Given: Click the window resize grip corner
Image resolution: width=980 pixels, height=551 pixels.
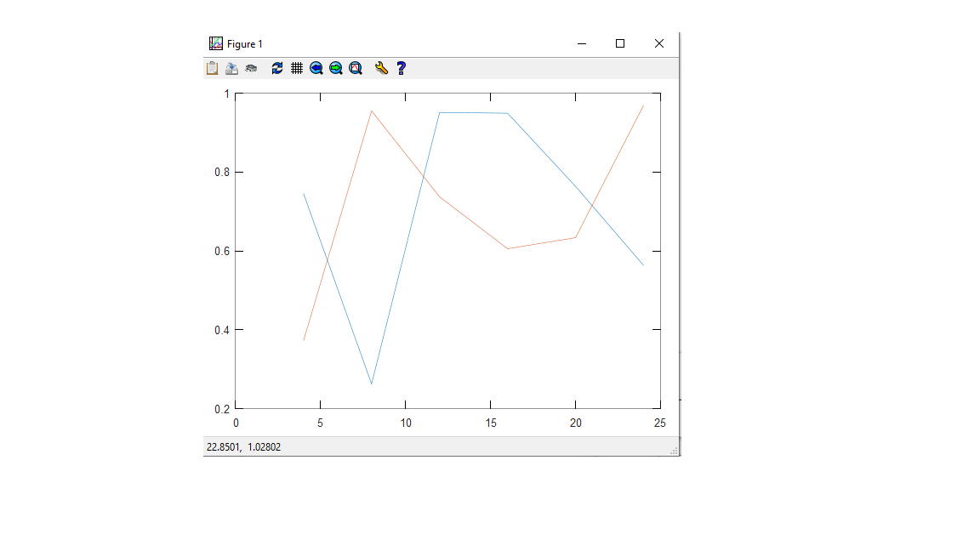Looking at the screenshot, I should click(x=674, y=451).
